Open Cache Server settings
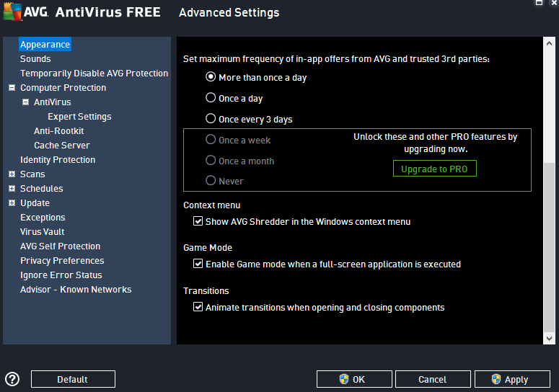 pyautogui.click(x=62, y=146)
